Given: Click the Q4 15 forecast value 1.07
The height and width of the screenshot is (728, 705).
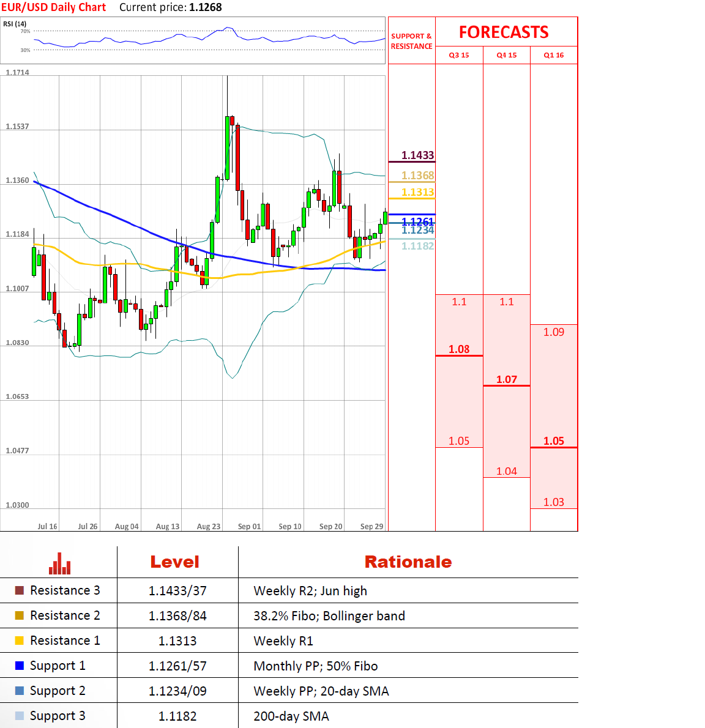Looking at the screenshot, I should tap(507, 379).
